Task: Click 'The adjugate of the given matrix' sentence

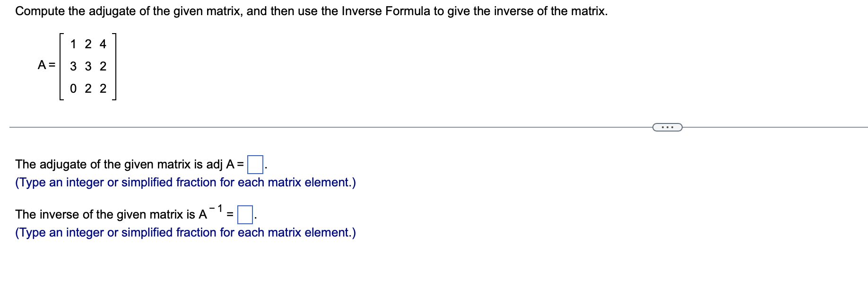Action: coord(130,164)
